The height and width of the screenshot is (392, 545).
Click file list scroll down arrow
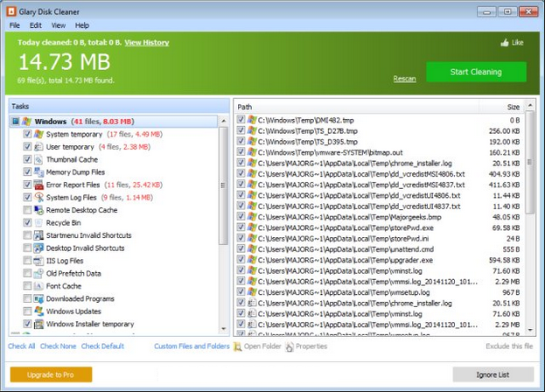click(530, 330)
